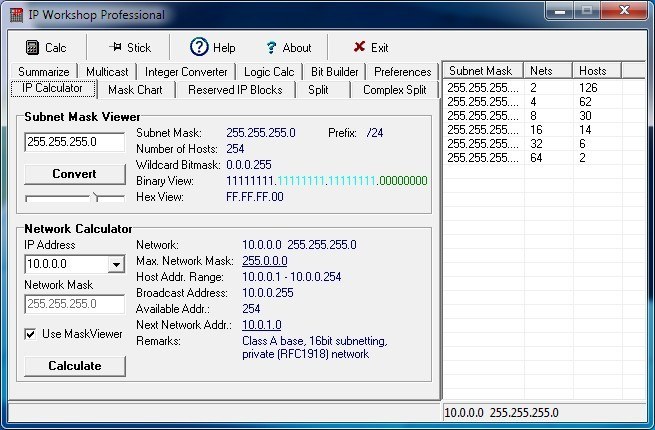Click the red X Exit icon

coord(359,47)
